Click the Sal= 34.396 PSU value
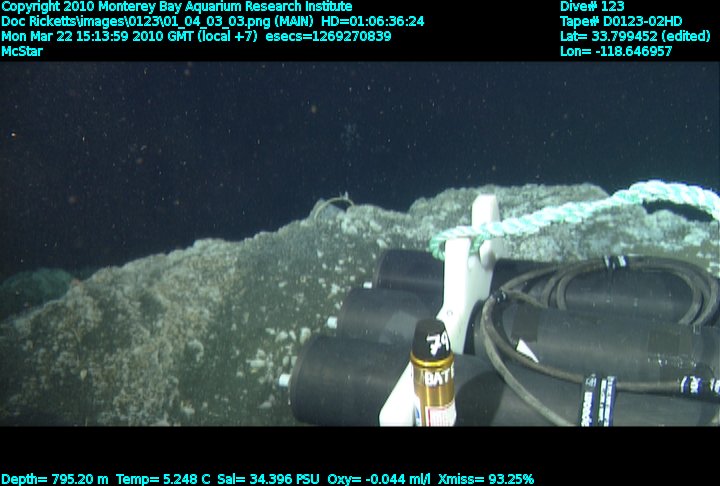Screen dimensions: 720x486 click(x=264, y=479)
